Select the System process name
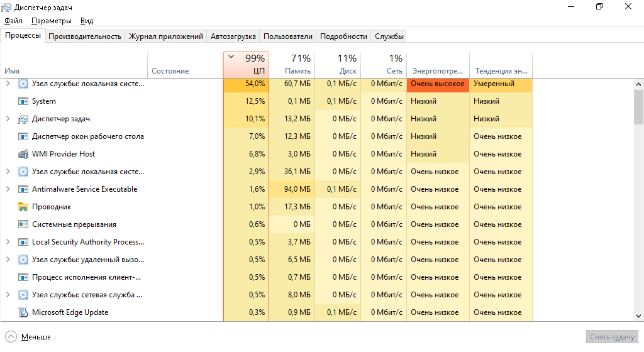644x352 pixels. pyautogui.click(x=44, y=101)
